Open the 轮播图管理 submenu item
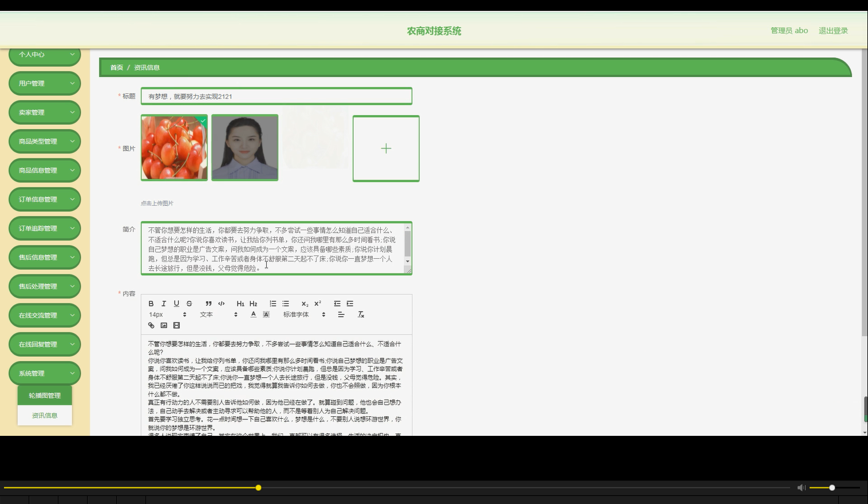Image resolution: width=868 pixels, height=504 pixels. [x=44, y=394]
